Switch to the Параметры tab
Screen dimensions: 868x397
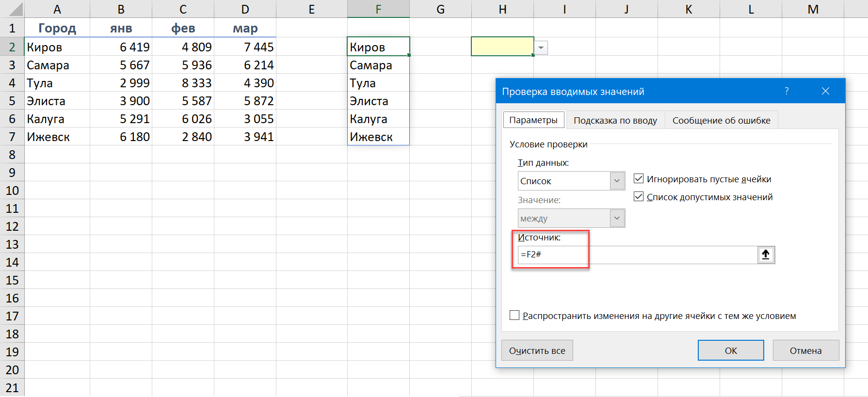(533, 120)
